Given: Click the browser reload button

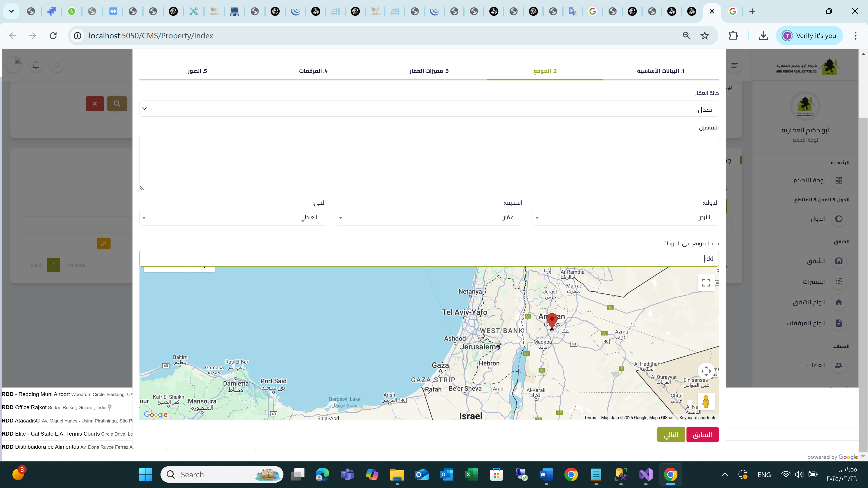Looking at the screenshot, I should 53,36.
